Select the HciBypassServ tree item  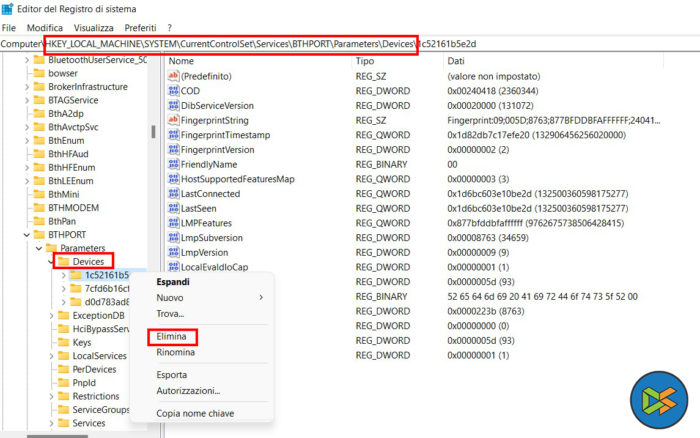coord(101,329)
